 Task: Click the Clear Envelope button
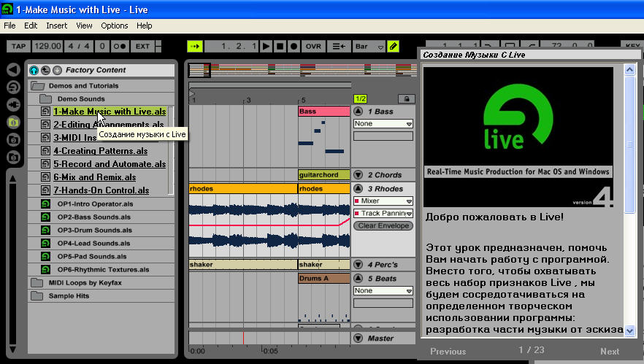point(383,225)
